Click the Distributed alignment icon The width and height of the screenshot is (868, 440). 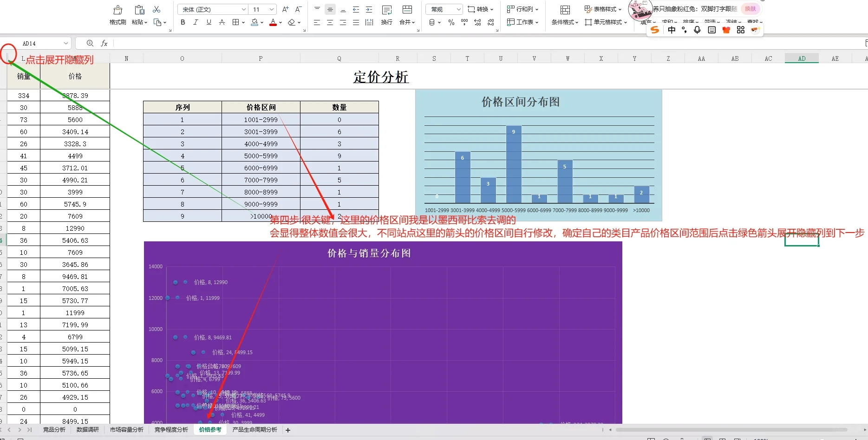(x=369, y=22)
